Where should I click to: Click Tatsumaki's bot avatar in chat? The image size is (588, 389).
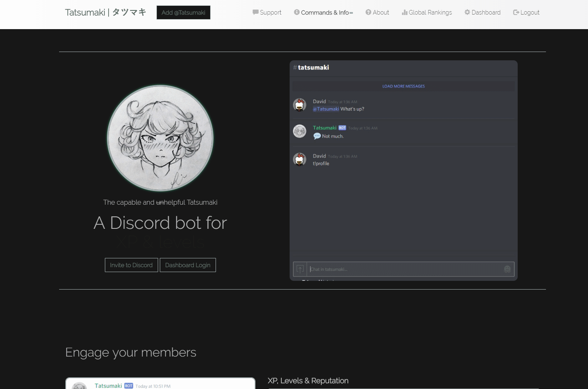tap(300, 131)
